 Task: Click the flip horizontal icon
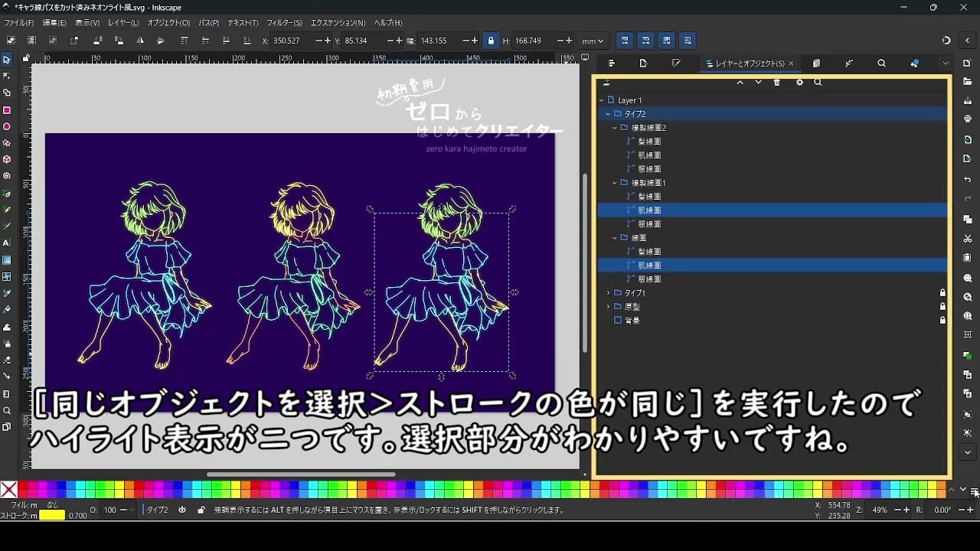tap(139, 41)
